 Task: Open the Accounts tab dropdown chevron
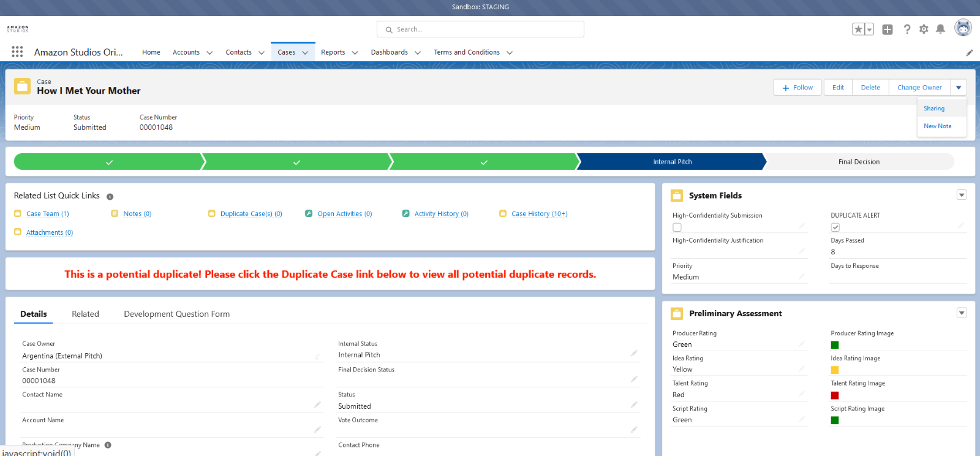(209, 53)
